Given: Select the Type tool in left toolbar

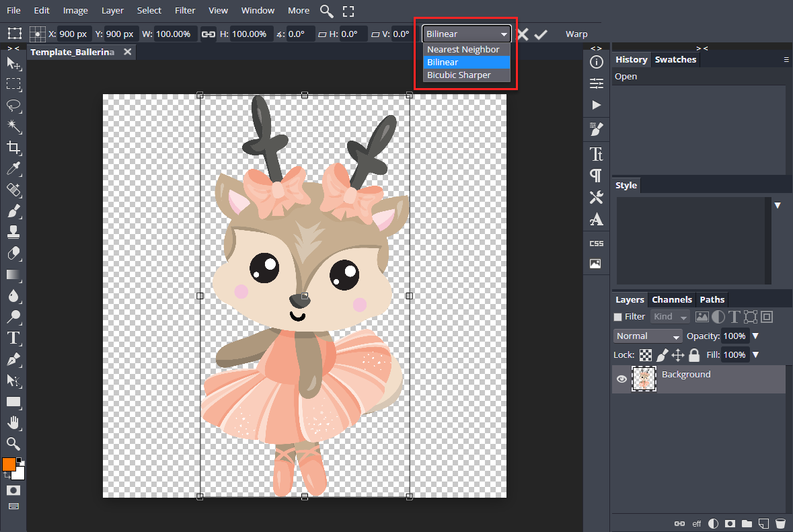Looking at the screenshot, I should coord(13,338).
